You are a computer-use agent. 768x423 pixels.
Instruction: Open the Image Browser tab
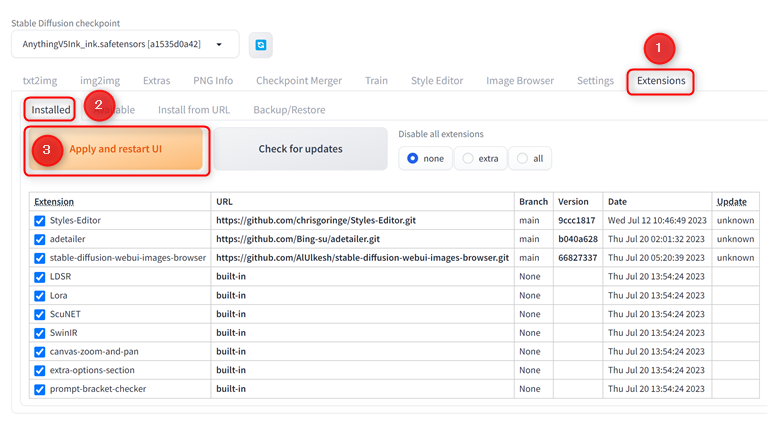click(519, 81)
